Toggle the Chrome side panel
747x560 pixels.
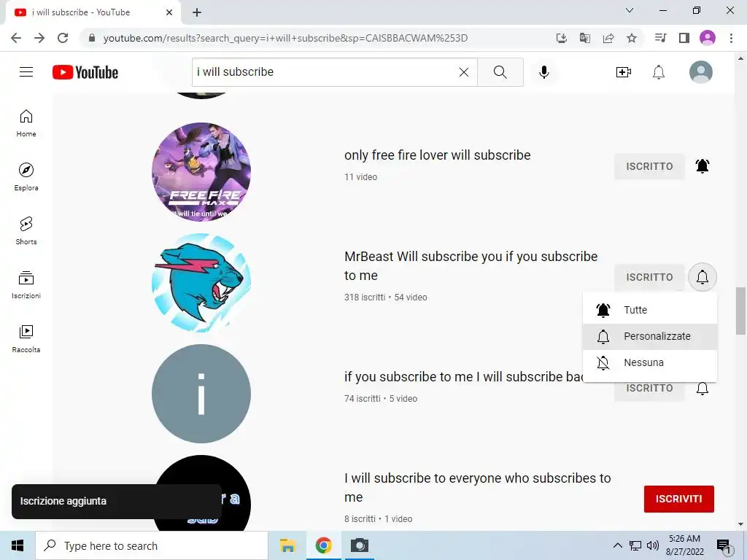(x=684, y=38)
